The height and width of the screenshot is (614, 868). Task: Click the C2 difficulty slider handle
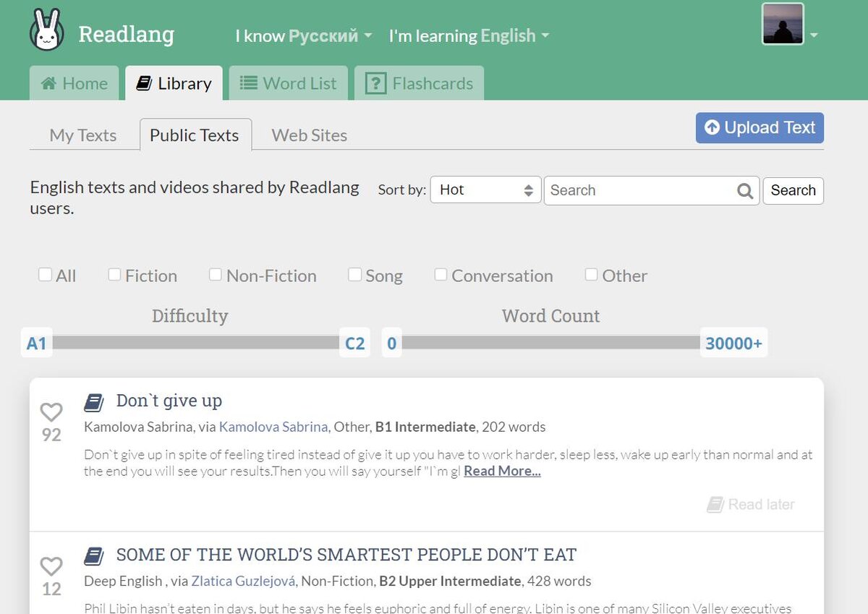[x=354, y=343]
